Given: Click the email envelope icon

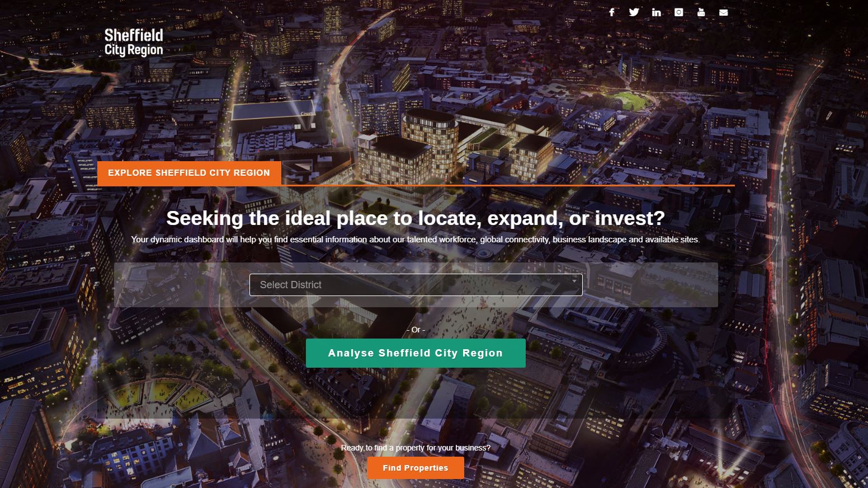Looking at the screenshot, I should (x=723, y=12).
